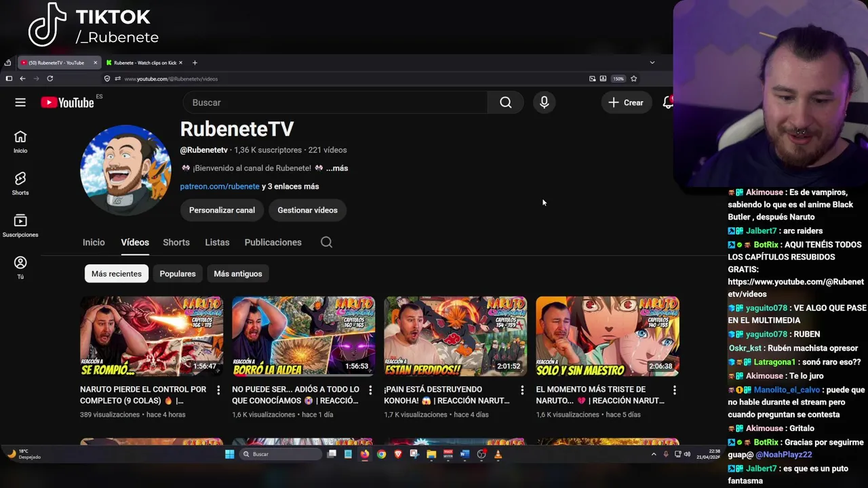Click the browser address bar URL
The image size is (868, 488).
click(171, 79)
